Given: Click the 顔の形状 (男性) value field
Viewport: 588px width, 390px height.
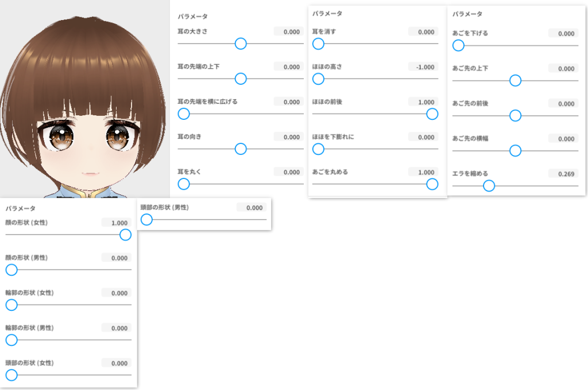Looking at the screenshot, I should tap(117, 258).
